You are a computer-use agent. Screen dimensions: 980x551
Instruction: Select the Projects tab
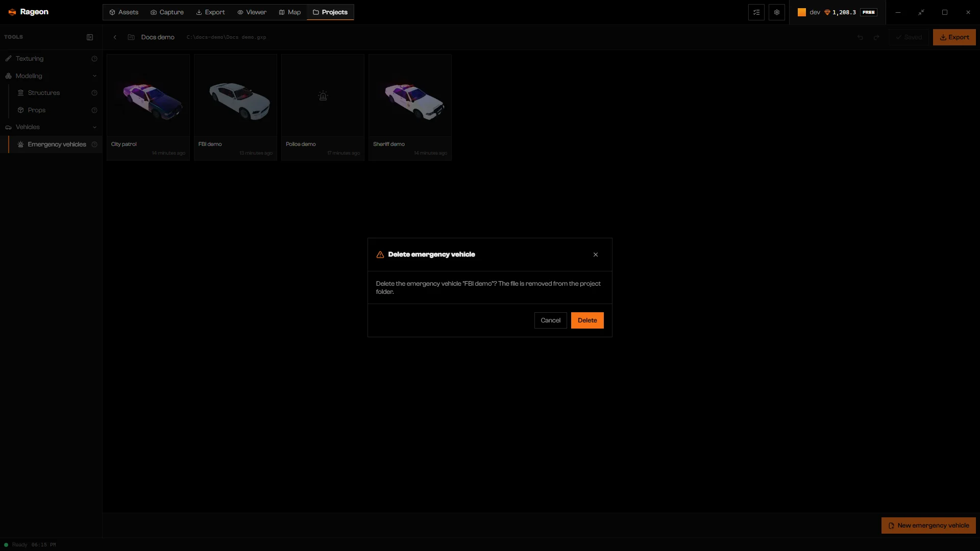[x=330, y=12]
